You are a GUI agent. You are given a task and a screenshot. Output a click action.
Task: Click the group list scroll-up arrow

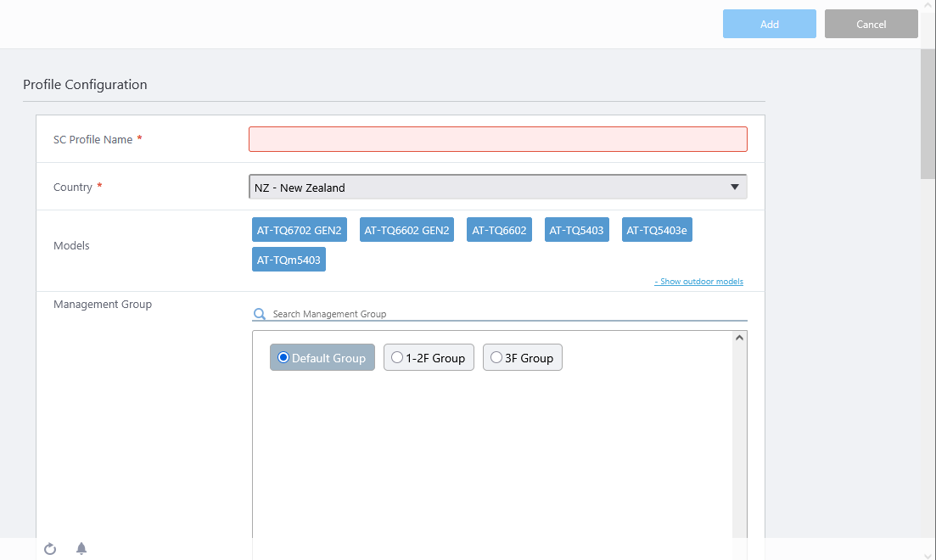739,338
